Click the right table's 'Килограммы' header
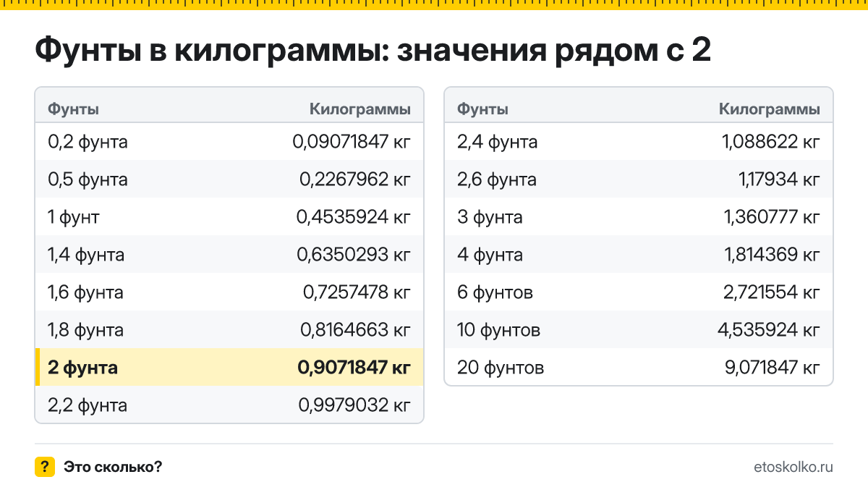 [x=770, y=109]
